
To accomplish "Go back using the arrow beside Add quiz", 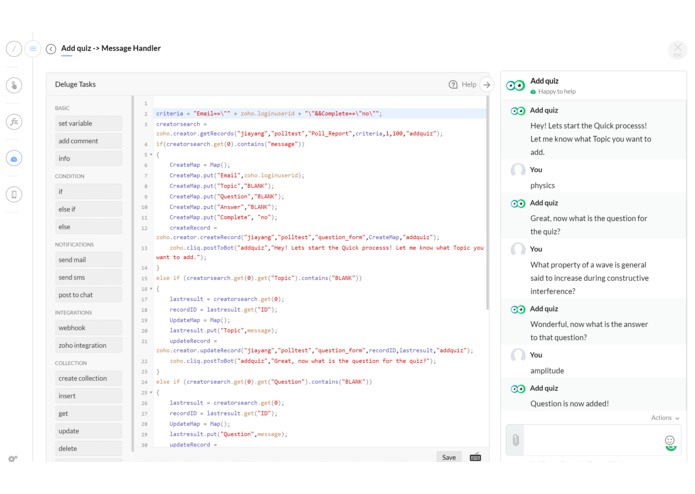I will [51, 49].
